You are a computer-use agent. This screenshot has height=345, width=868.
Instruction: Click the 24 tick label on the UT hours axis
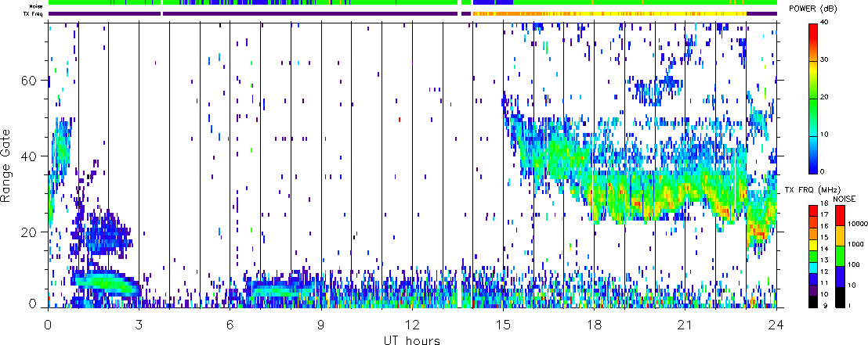(776, 324)
